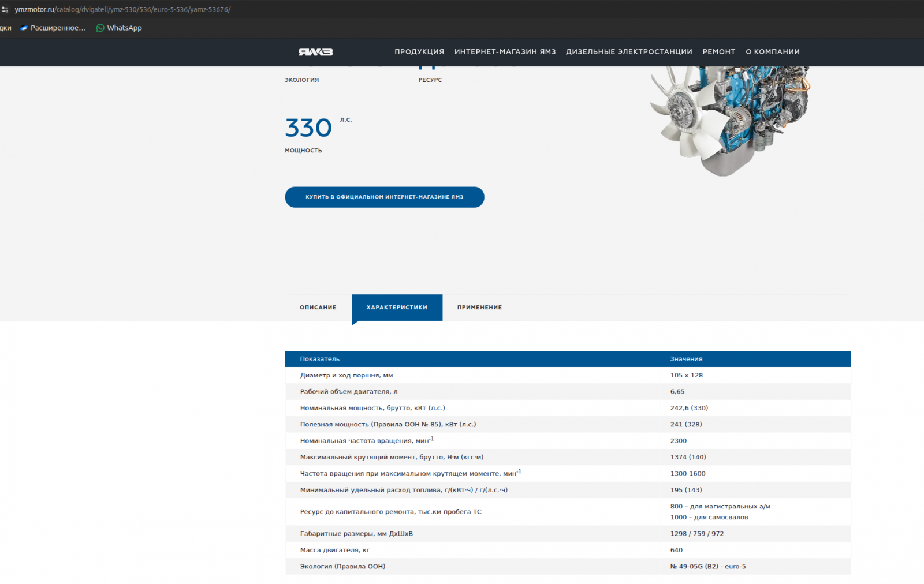This screenshot has width=924, height=584.
Task: Open the О компании menu item
Action: [x=772, y=52]
